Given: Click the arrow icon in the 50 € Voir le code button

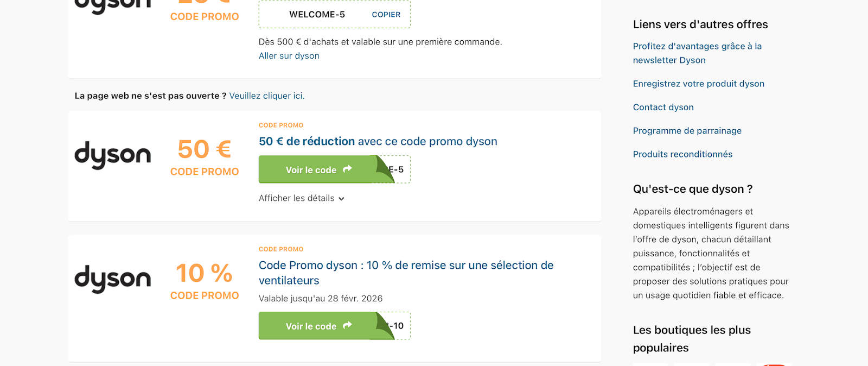Looking at the screenshot, I should (347, 169).
